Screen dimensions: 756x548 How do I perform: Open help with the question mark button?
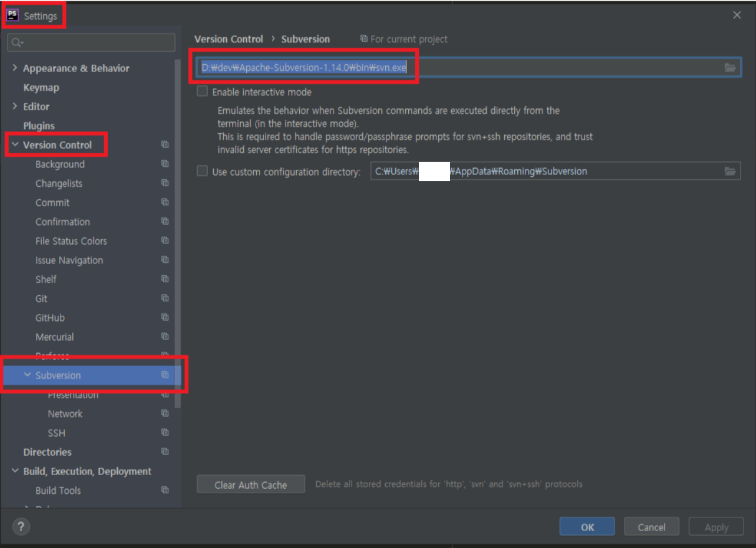[21, 527]
